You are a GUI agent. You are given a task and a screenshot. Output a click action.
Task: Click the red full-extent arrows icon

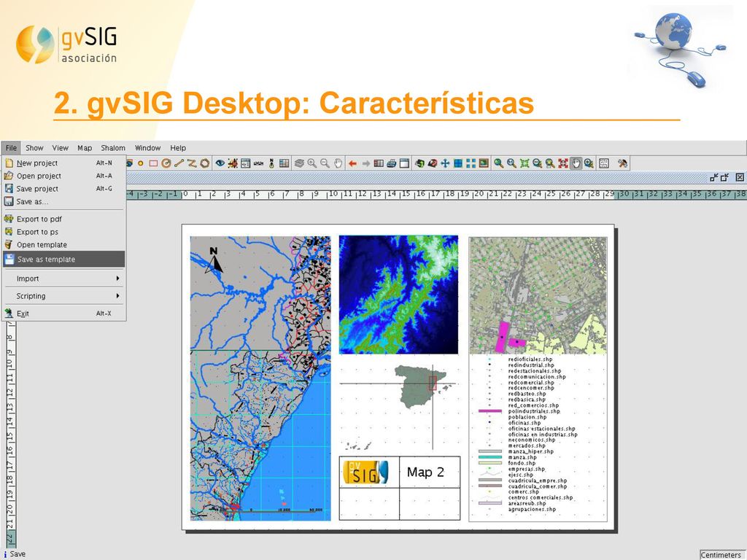(563, 163)
